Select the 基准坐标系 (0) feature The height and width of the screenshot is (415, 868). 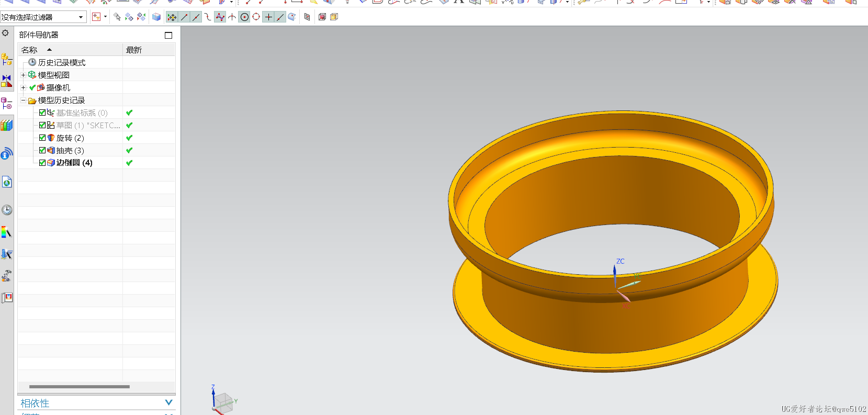(x=82, y=113)
